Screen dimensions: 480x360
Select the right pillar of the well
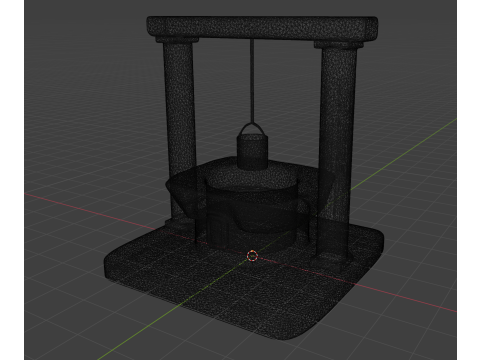coord(337,153)
